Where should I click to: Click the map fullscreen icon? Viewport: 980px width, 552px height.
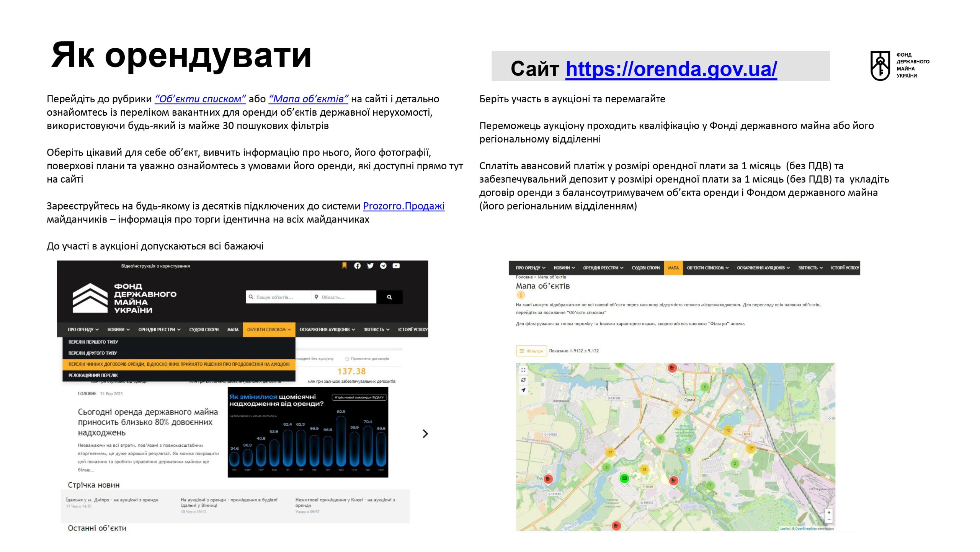pyautogui.click(x=523, y=370)
